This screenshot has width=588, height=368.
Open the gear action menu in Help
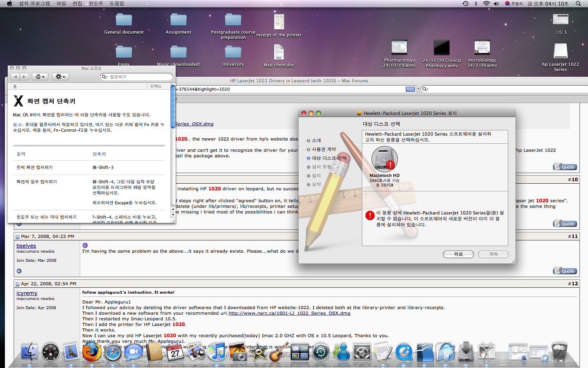coord(61,77)
